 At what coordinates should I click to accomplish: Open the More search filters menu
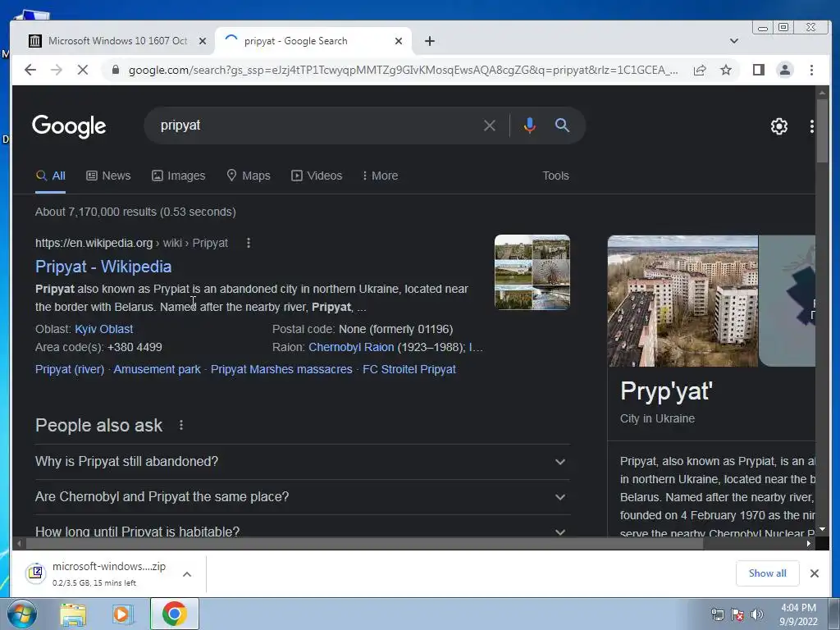(381, 176)
